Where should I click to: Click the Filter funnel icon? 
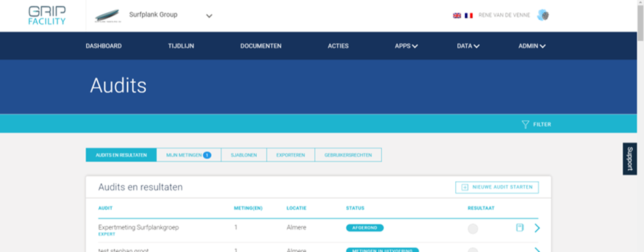point(525,125)
